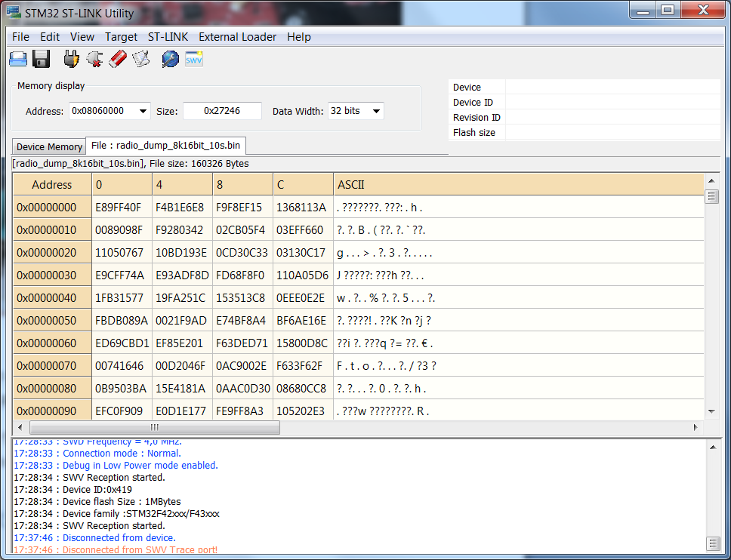This screenshot has width=731, height=560.
Task: Open the Target menu
Action: [121, 37]
